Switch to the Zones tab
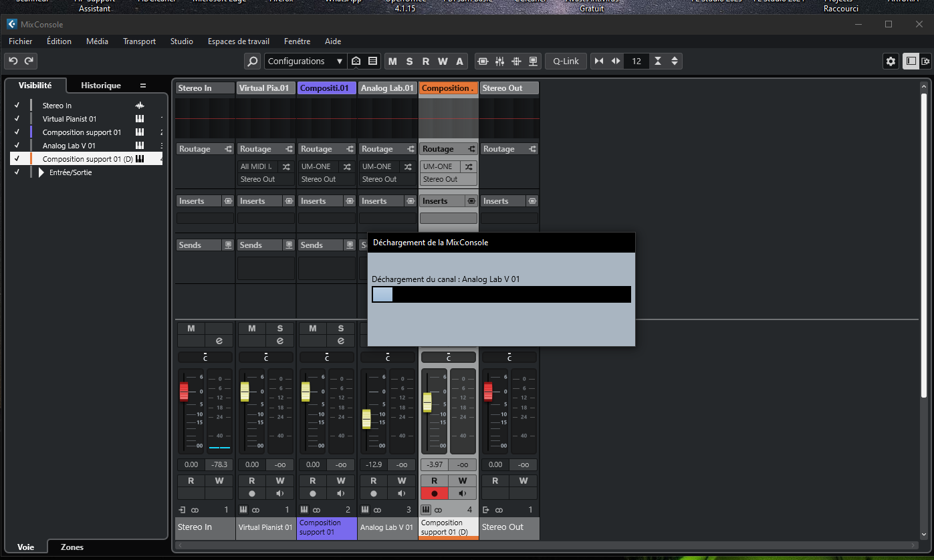 (x=72, y=547)
